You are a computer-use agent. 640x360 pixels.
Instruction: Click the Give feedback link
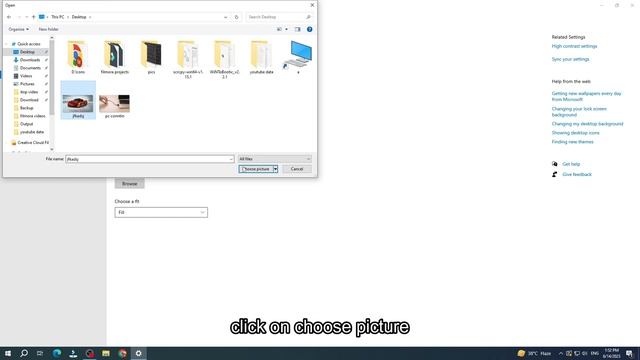point(577,174)
